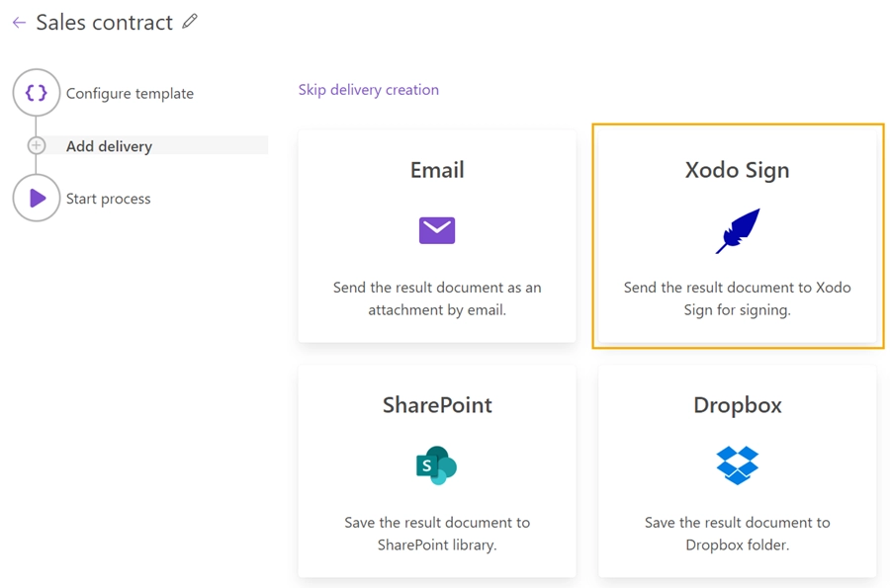This screenshot has height=588, width=890.
Task: Click 'Send the result document as an attachment' text
Action: pyautogui.click(x=437, y=298)
